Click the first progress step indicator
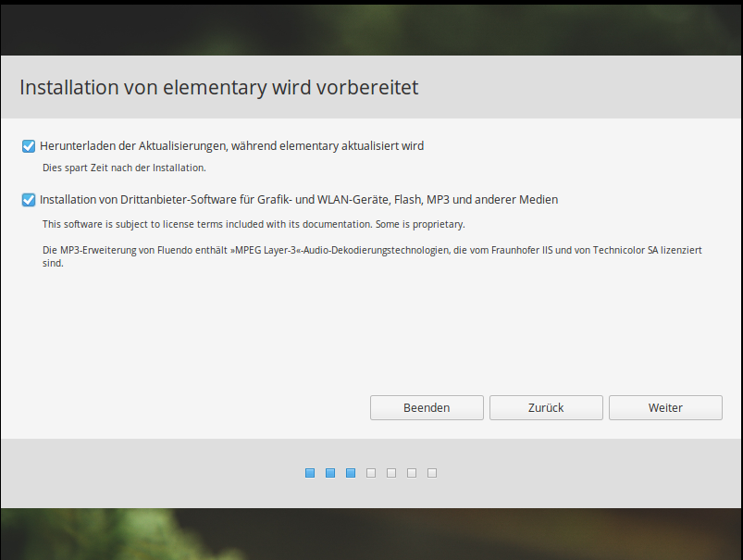743x560 pixels. (x=310, y=473)
